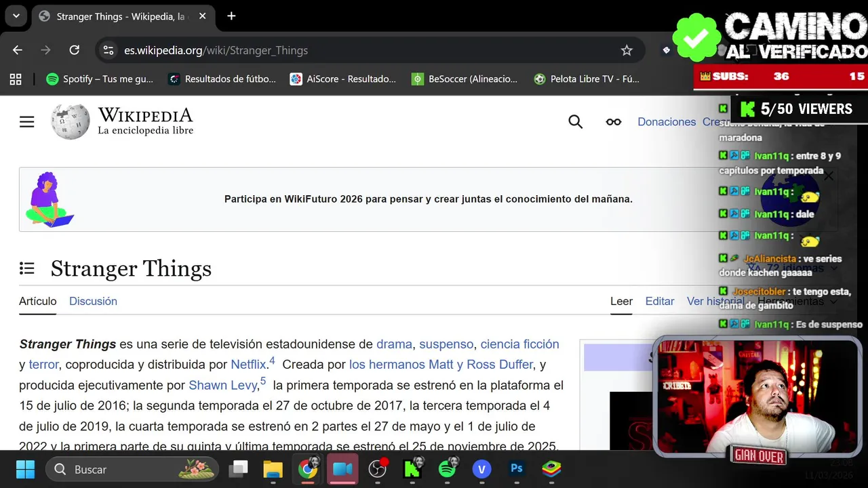Jump to footnote 5 reference
Viewport: 868px width, 488px height.
click(263, 381)
